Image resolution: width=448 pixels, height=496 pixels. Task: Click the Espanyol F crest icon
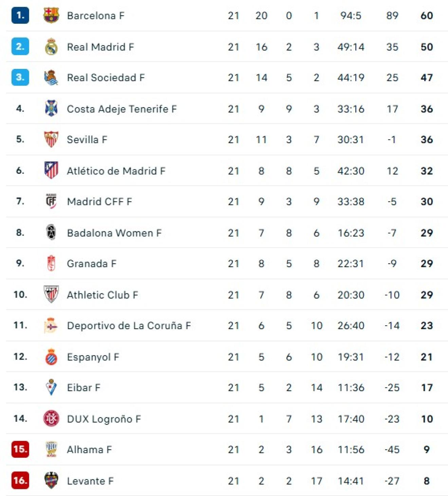pos(51,357)
